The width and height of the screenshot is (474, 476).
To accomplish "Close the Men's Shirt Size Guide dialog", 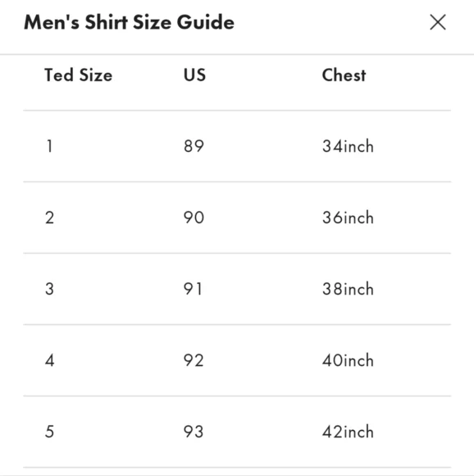I will 438,22.
